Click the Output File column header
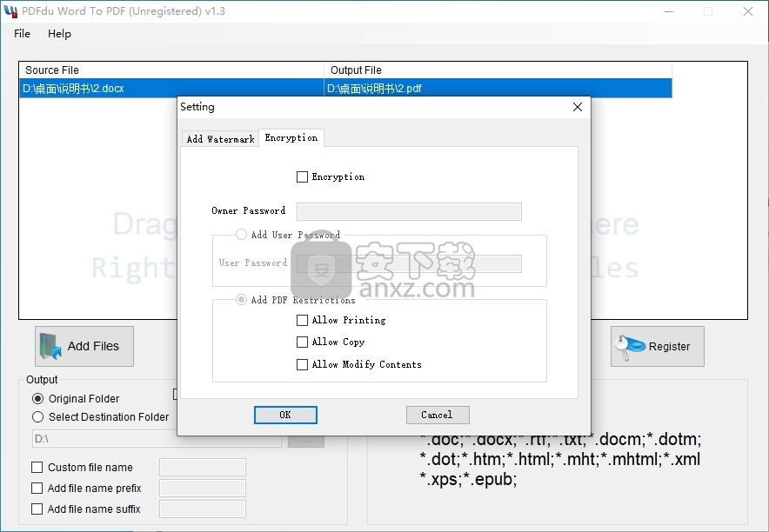The height and width of the screenshot is (532, 769). point(498,70)
